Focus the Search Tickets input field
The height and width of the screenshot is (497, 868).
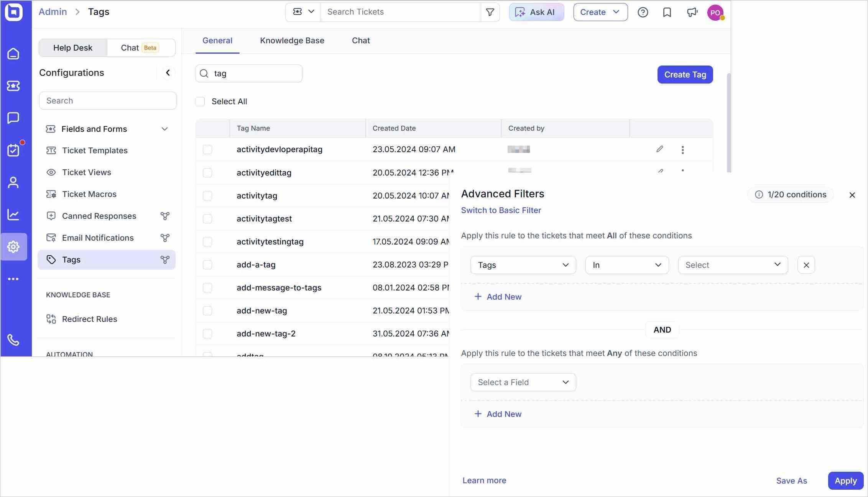pos(400,12)
